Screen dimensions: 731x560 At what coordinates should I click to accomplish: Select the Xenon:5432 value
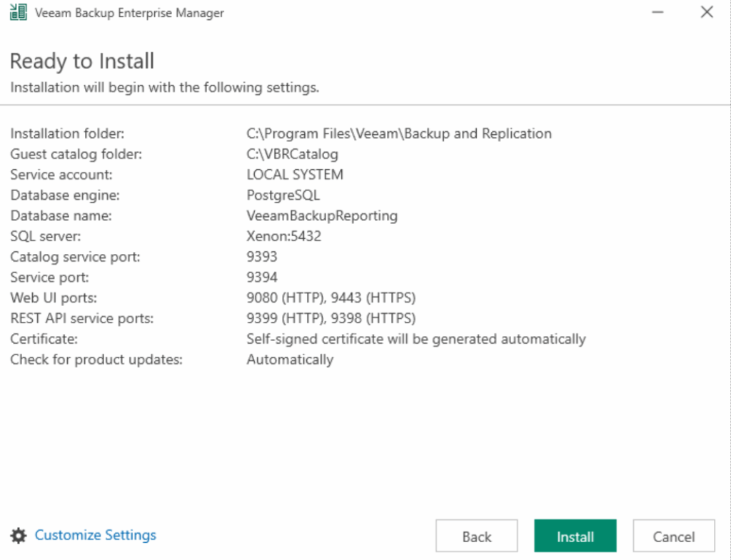pos(283,236)
